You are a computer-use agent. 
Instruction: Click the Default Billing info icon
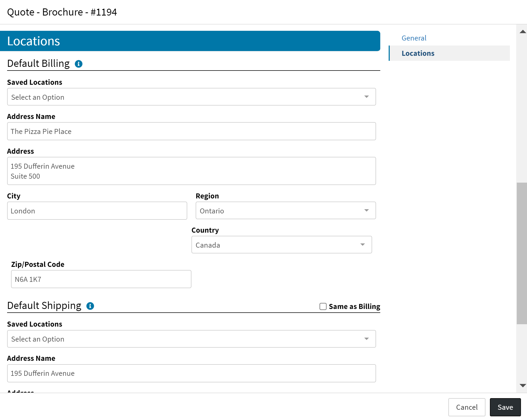(x=78, y=64)
